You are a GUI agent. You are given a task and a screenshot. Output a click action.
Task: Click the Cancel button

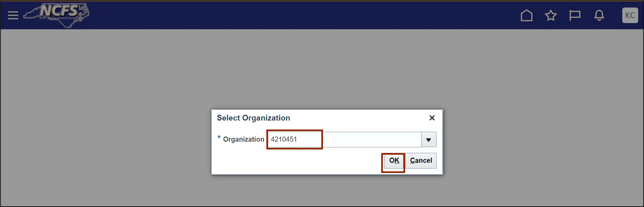pyautogui.click(x=421, y=161)
